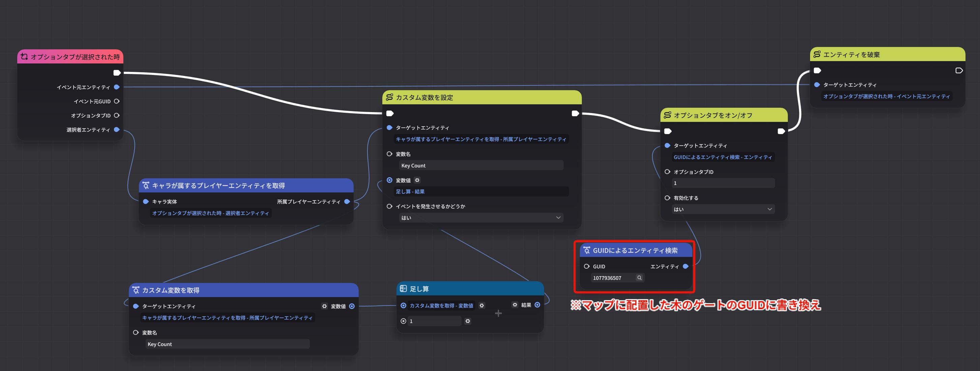This screenshot has width=980, height=371.
Task: Click the calculator icon on 足し算 node header
Action: tap(404, 289)
